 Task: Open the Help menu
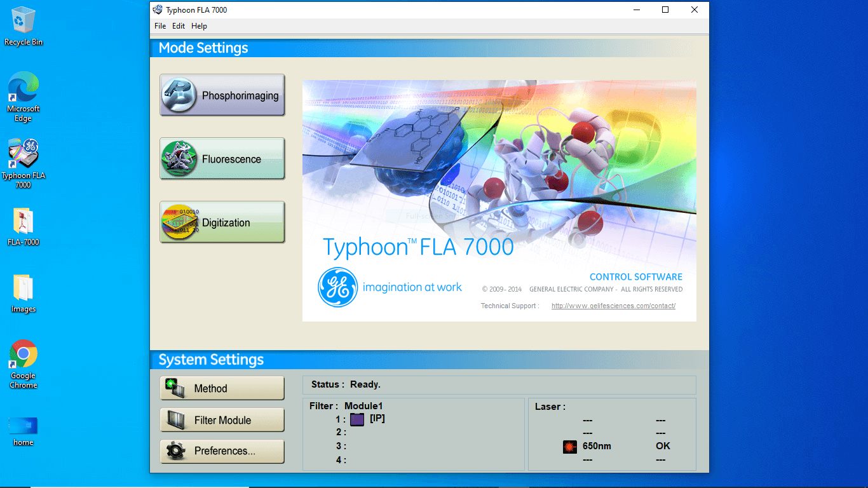(x=199, y=26)
